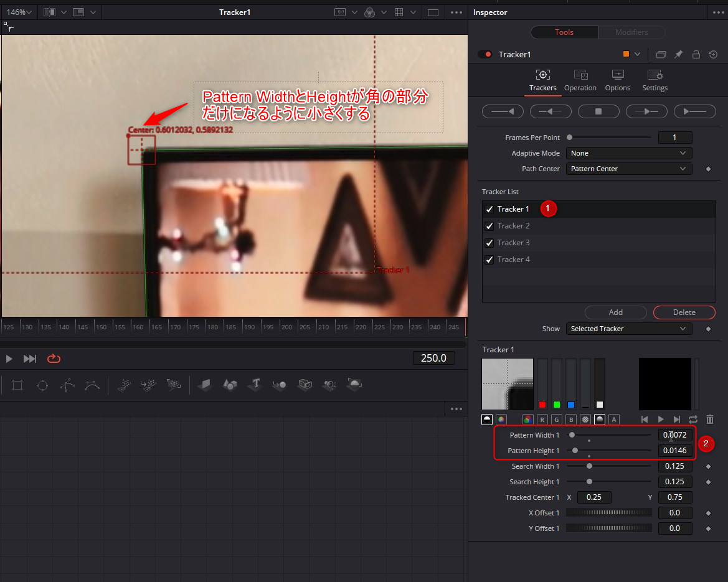The image size is (728, 582).
Task: Click Track Forward From Current Frame
Action: coord(647,111)
